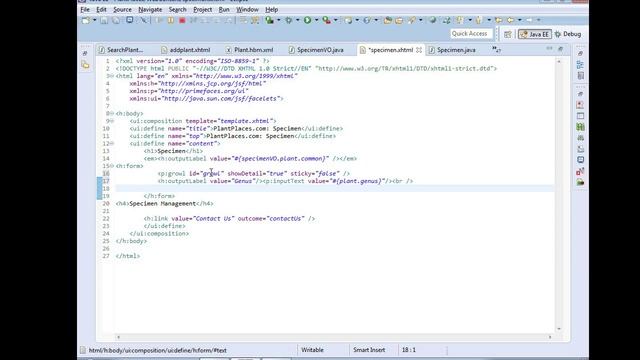Open the Edit menu
This screenshot has width=640, height=360.
(101, 9)
